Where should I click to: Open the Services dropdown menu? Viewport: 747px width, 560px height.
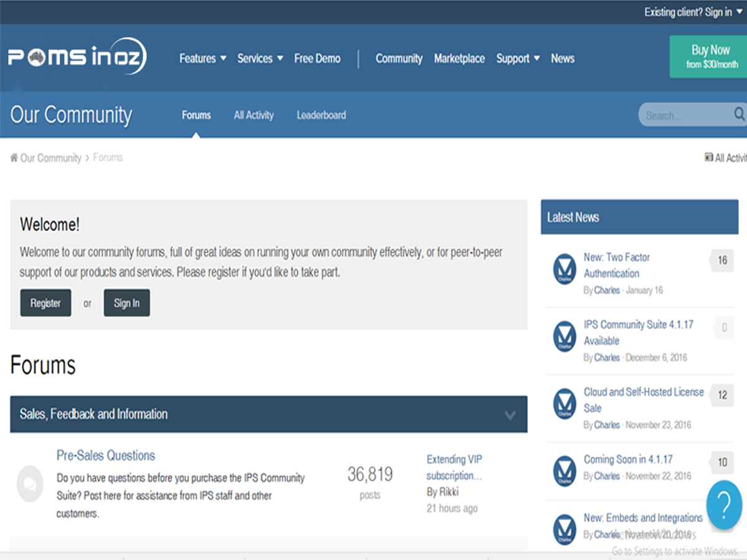(x=260, y=58)
